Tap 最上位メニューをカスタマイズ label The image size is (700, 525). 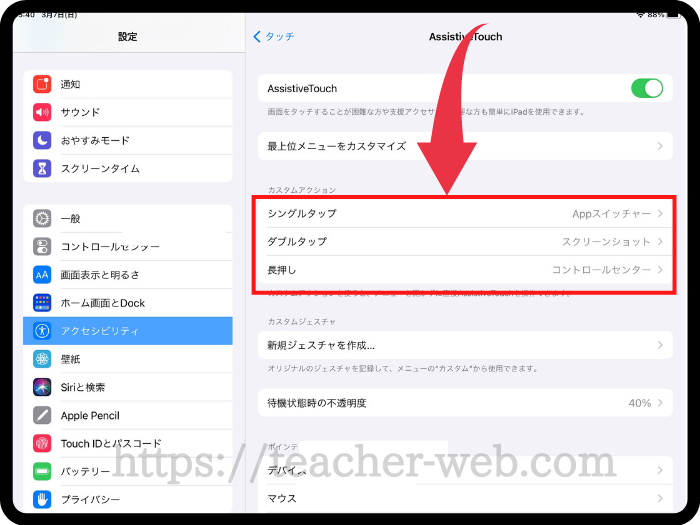(337, 146)
